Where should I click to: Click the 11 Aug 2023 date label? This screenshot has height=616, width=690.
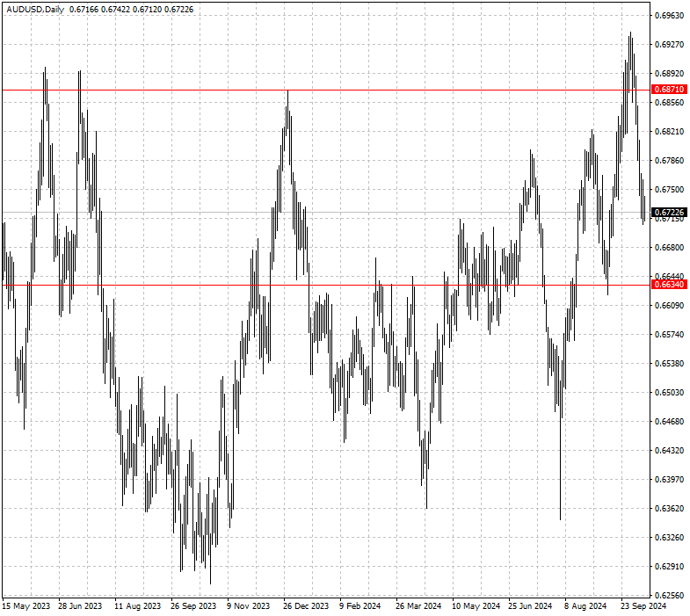coord(138,605)
